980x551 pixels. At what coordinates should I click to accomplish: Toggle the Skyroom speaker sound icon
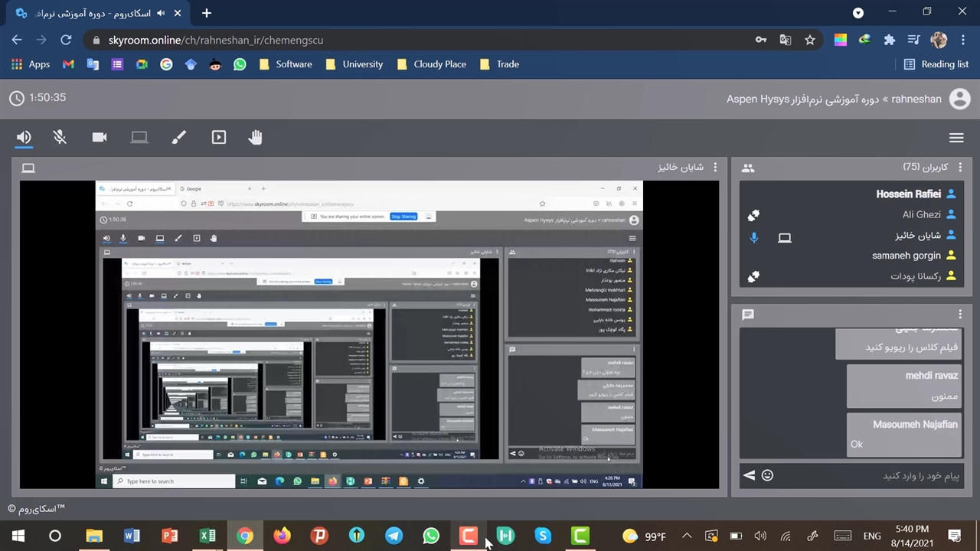(x=24, y=138)
